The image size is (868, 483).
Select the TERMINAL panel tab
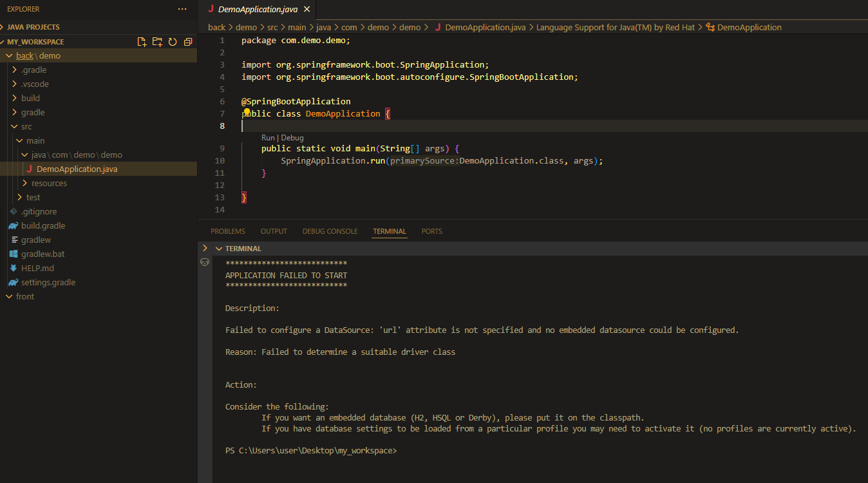pyautogui.click(x=390, y=231)
